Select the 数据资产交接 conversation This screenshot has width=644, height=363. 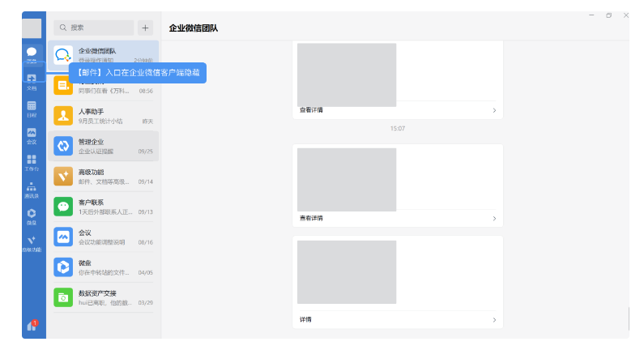[x=103, y=297]
